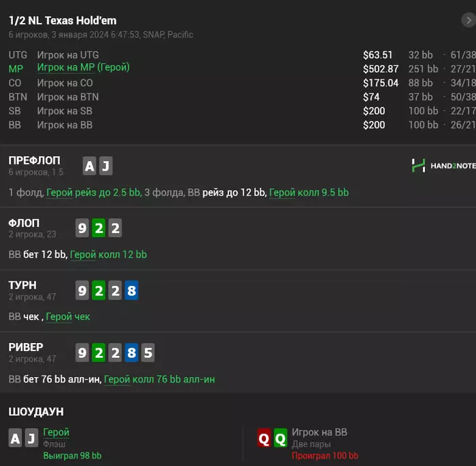Open the MP hero player link
This screenshot has width=476, height=466.
pyautogui.click(x=83, y=68)
